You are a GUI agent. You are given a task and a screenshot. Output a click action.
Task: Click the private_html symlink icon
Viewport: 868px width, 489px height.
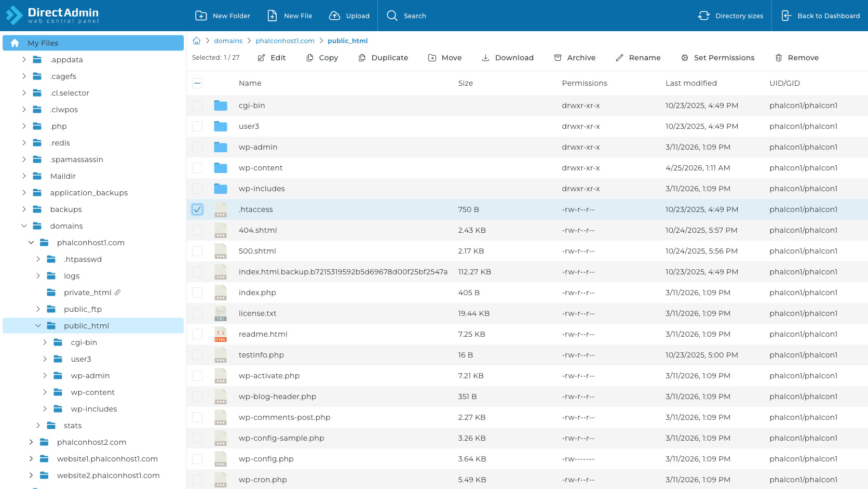pyautogui.click(x=117, y=293)
